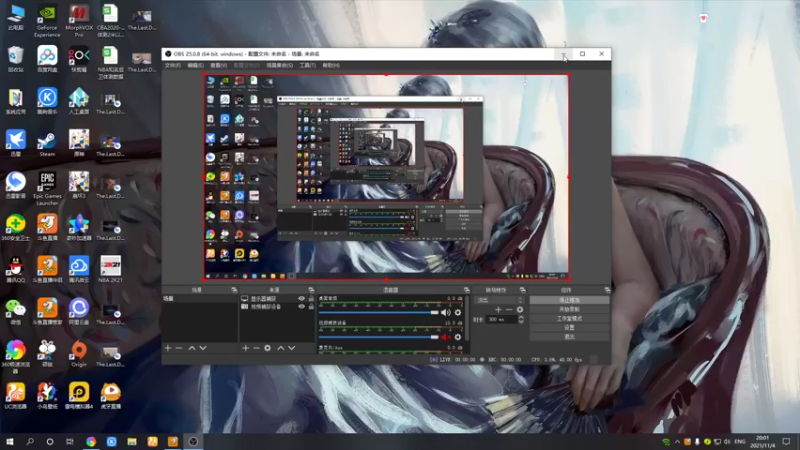Image resolution: width=800 pixels, height=450 pixels.
Task: Open the 编辑(E) Edit menu
Action: [195, 65]
